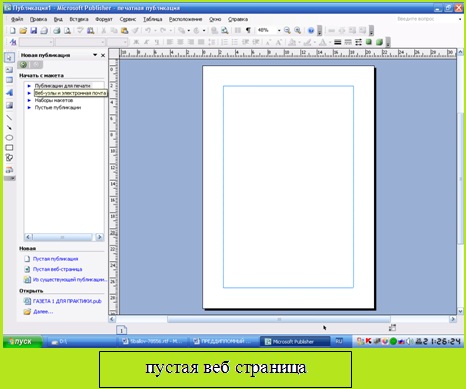Open the task pane title dropdown arrow
Screen dimensions: 466x389
click(x=95, y=55)
